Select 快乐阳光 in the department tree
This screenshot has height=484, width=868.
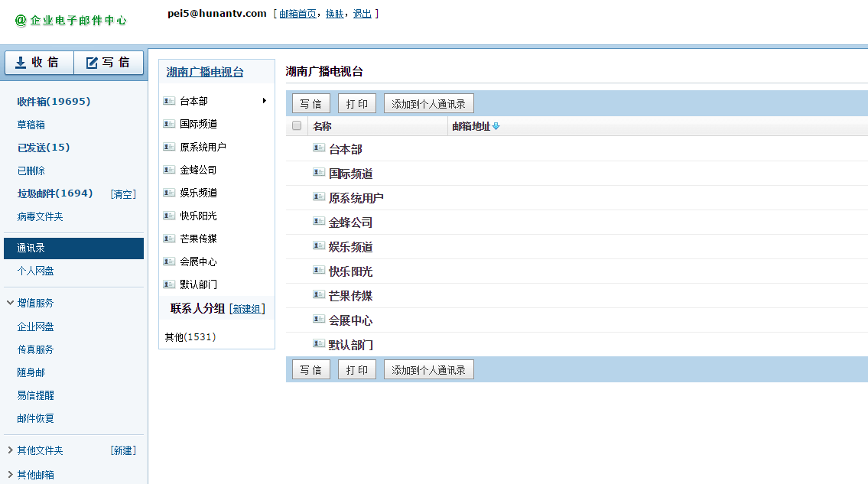tap(198, 216)
